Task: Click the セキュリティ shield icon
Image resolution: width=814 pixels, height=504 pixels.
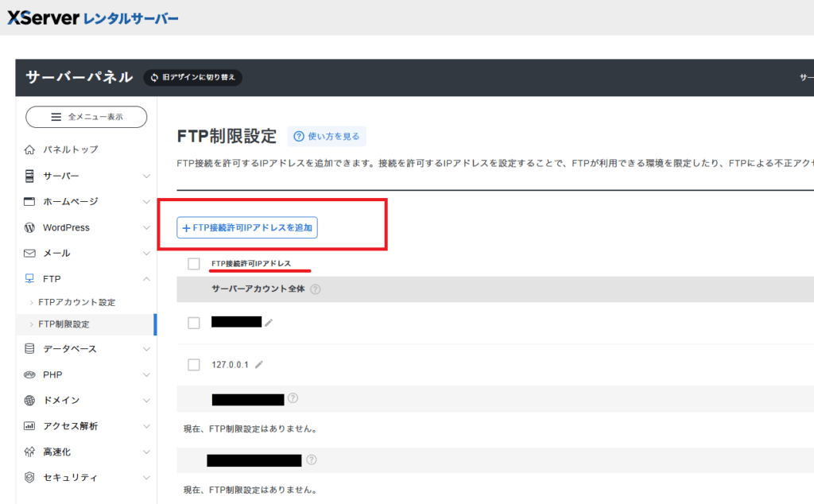Action: pyautogui.click(x=29, y=478)
